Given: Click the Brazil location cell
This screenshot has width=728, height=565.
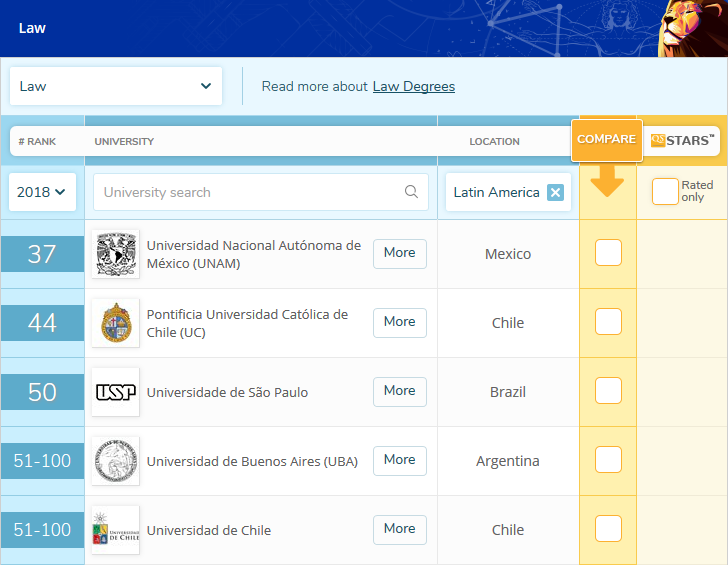Looking at the screenshot, I should click(x=508, y=392).
